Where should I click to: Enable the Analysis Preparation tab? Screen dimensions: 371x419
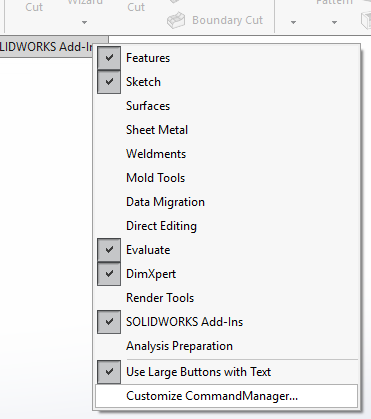227,346
